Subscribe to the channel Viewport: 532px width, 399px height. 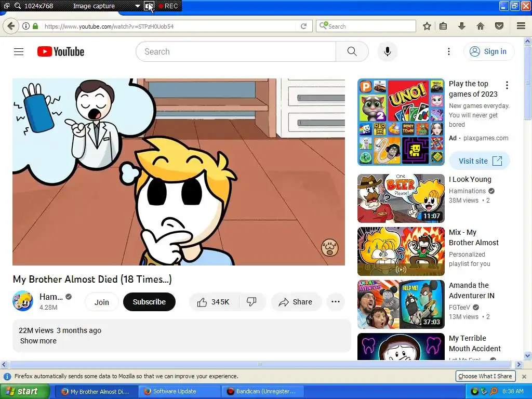pyautogui.click(x=149, y=302)
